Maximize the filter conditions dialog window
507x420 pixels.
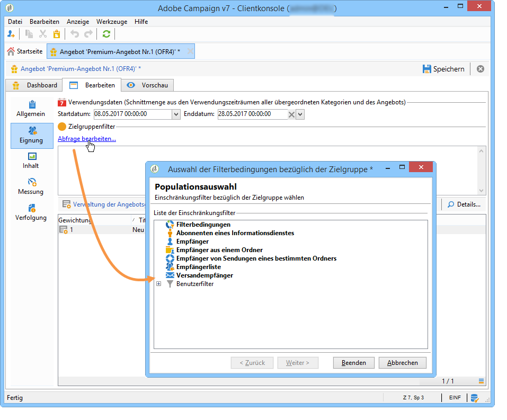pos(402,167)
